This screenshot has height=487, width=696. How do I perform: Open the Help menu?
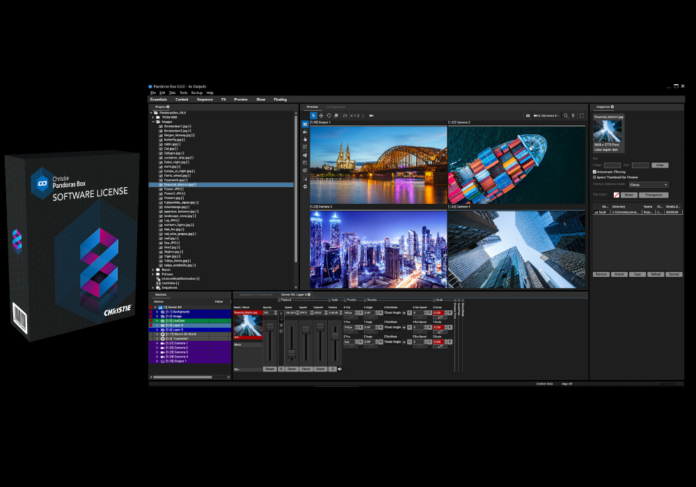[210, 93]
